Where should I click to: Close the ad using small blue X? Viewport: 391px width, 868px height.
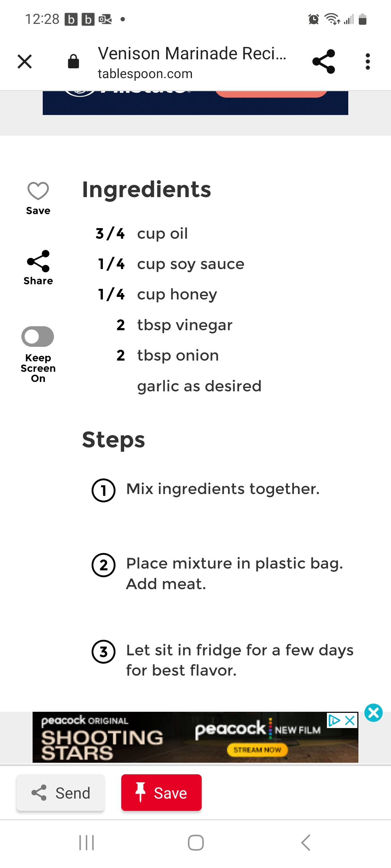tap(350, 720)
